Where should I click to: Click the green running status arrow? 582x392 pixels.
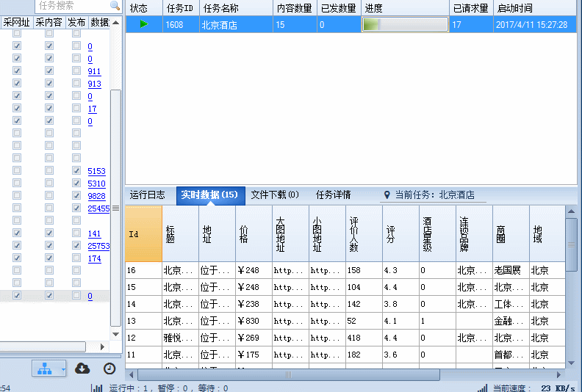pyautogui.click(x=144, y=24)
